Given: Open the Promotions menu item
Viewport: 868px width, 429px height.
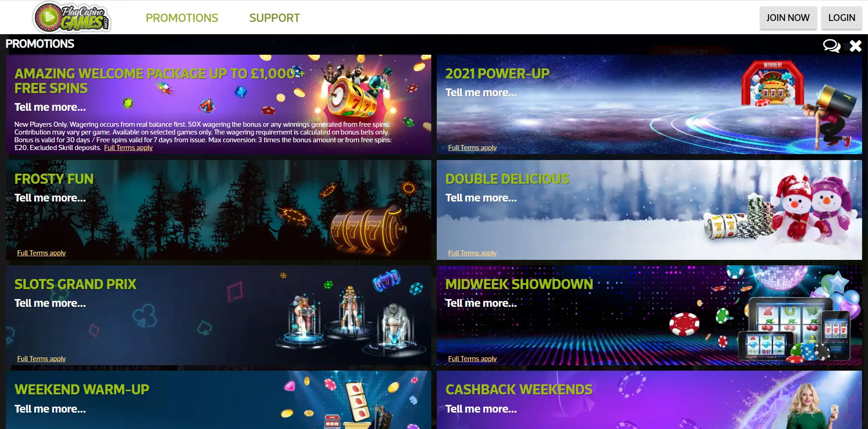Looking at the screenshot, I should point(182,18).
